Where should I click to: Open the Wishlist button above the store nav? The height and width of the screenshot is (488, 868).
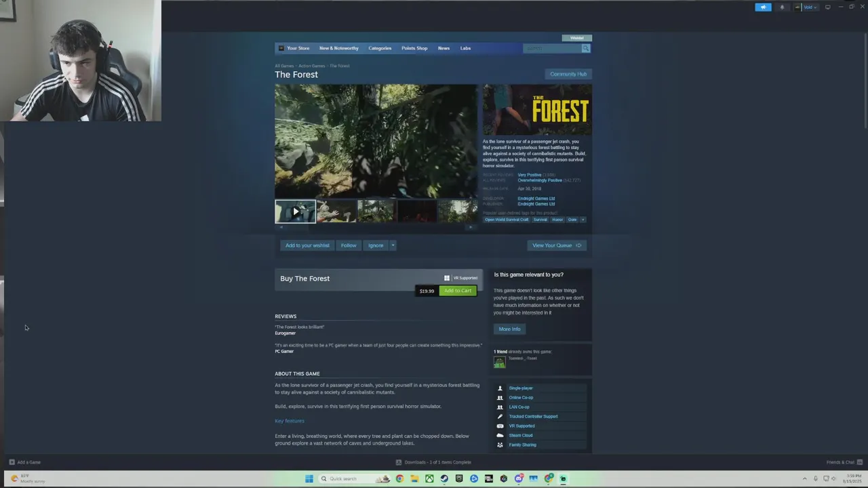pos(577,38)
